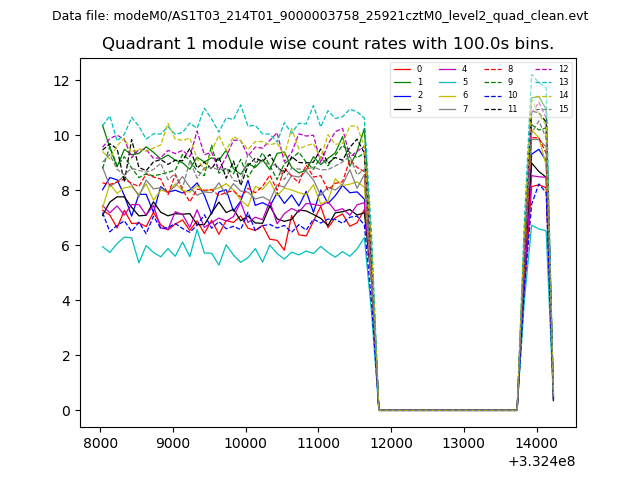
Task: Click the x-axis tick label 8000
Action: (100, 441)
